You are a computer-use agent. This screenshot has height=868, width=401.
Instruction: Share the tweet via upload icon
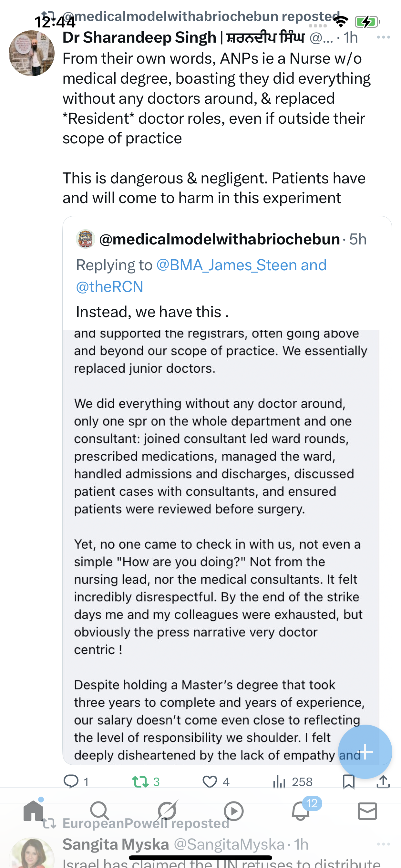(x=383, y=782)
